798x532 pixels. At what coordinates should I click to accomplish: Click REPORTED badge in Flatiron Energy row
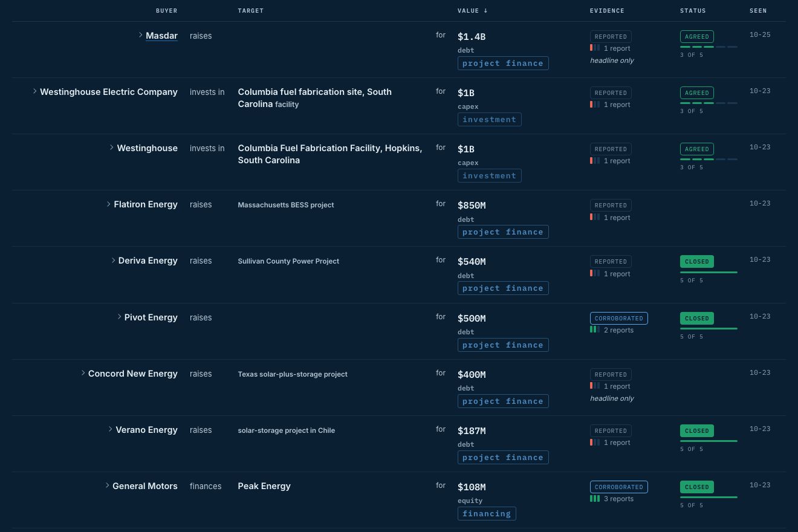coord(611,206)
